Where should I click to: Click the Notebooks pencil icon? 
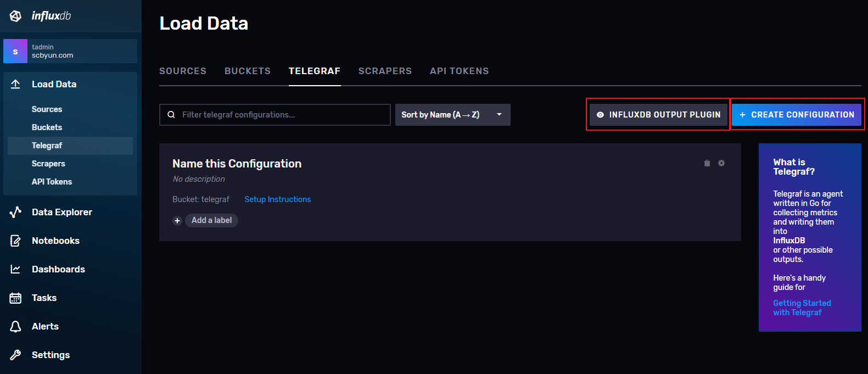pos(15,241)
